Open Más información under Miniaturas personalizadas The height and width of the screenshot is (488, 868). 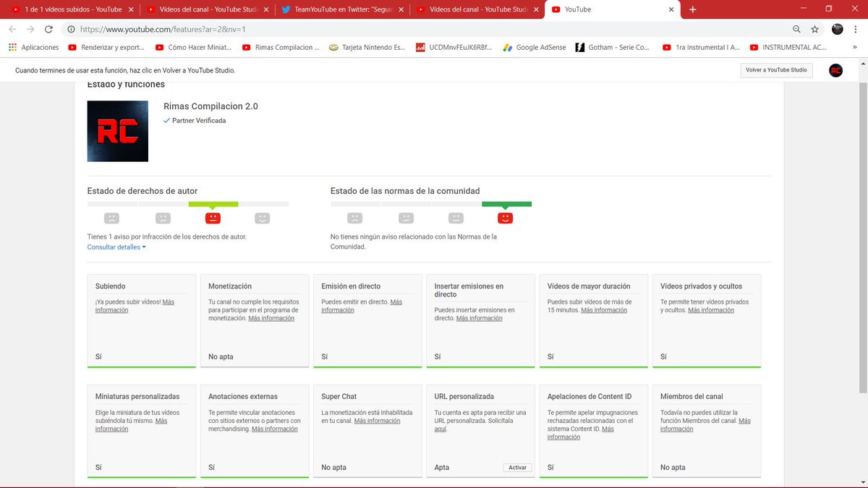click(131, 424)
